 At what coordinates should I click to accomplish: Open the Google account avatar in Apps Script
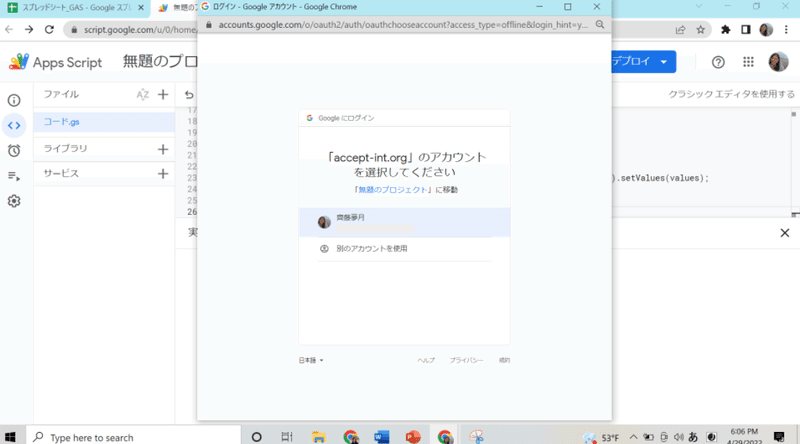point(778,62)
